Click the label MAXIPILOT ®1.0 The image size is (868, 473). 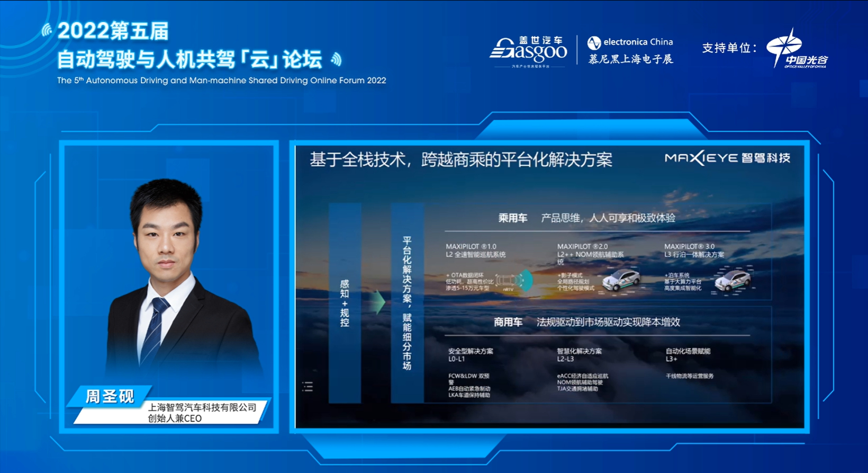tap(471, 247)
